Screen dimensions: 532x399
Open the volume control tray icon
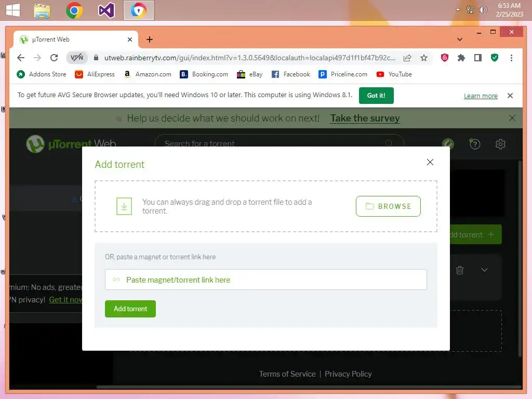coord(483,10)
